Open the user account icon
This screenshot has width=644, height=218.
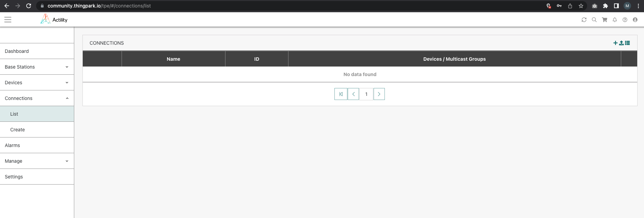tap(635, 20)
